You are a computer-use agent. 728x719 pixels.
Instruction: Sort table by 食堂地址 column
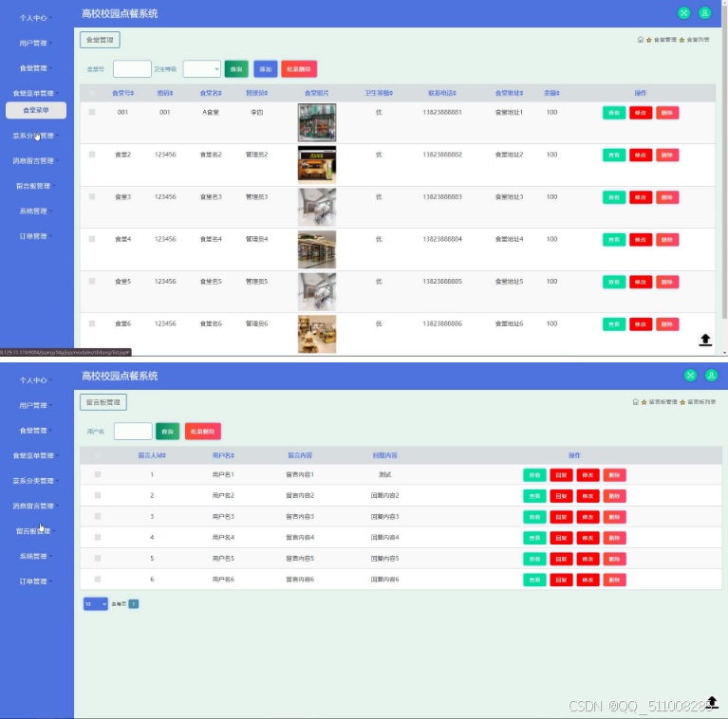click(509, 93)
